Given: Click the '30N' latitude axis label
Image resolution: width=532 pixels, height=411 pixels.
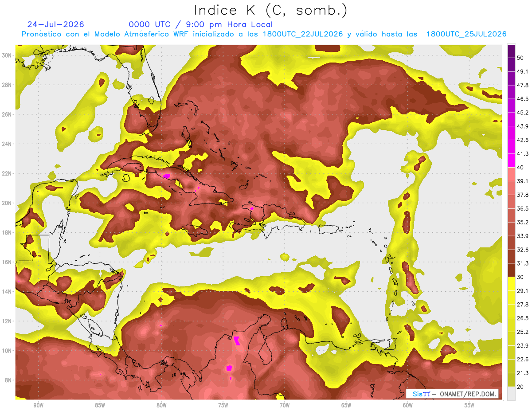Looking at the screenshot, I should pos(7,55).
